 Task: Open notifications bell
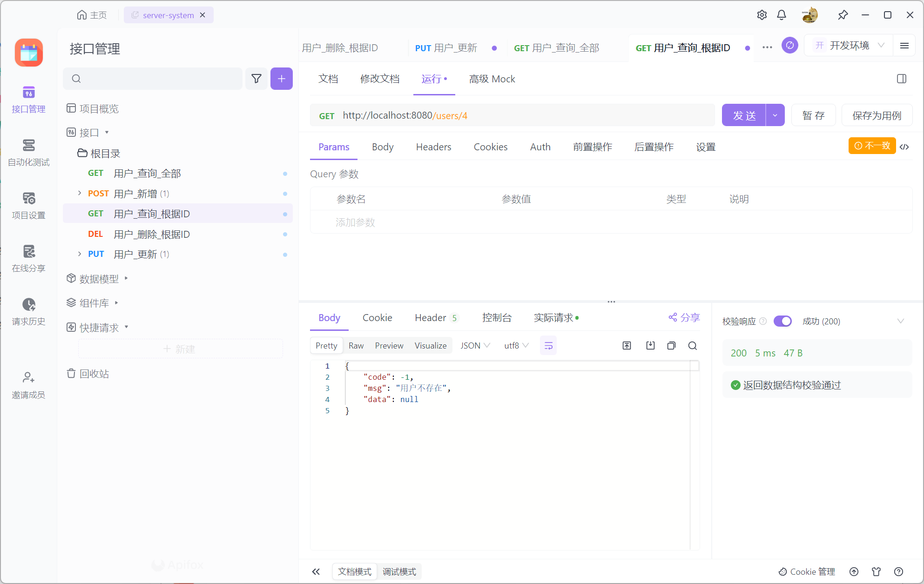(x=782, y=15)
